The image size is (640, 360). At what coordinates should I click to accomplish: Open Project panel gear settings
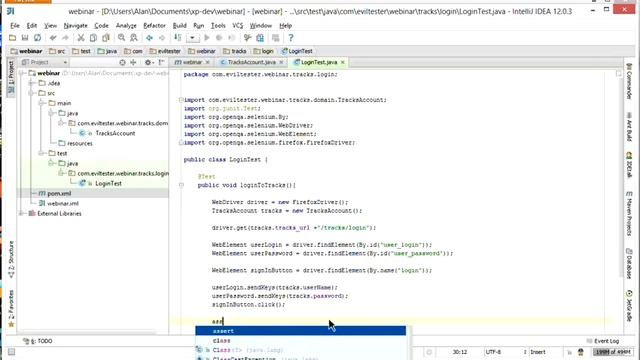149,62
